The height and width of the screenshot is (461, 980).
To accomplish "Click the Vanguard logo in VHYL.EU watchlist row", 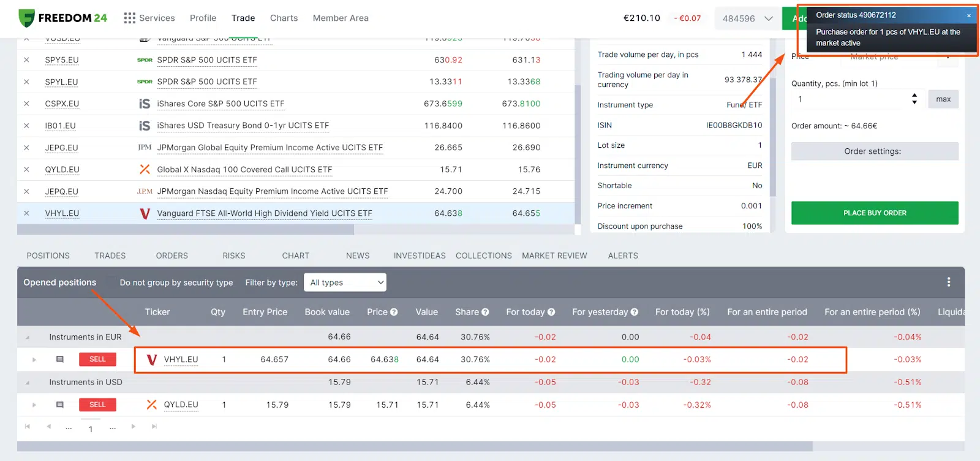I will tap(145, 213).
